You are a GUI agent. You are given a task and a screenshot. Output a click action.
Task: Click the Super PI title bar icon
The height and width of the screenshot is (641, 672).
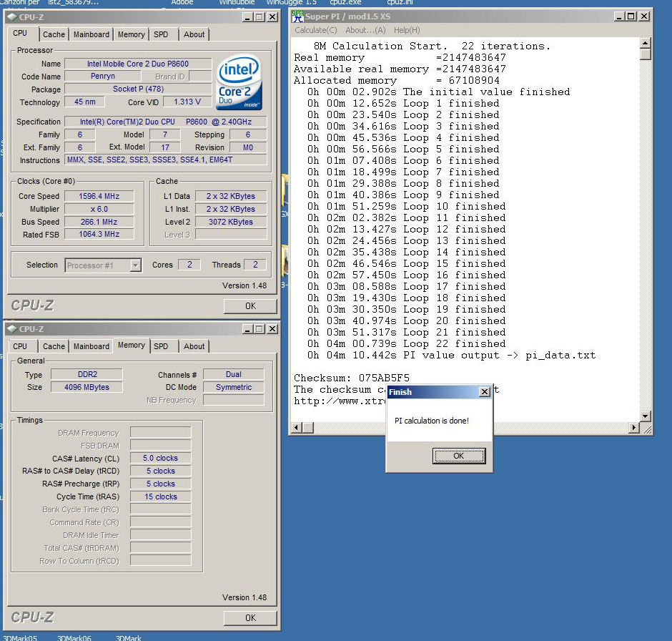299,16
